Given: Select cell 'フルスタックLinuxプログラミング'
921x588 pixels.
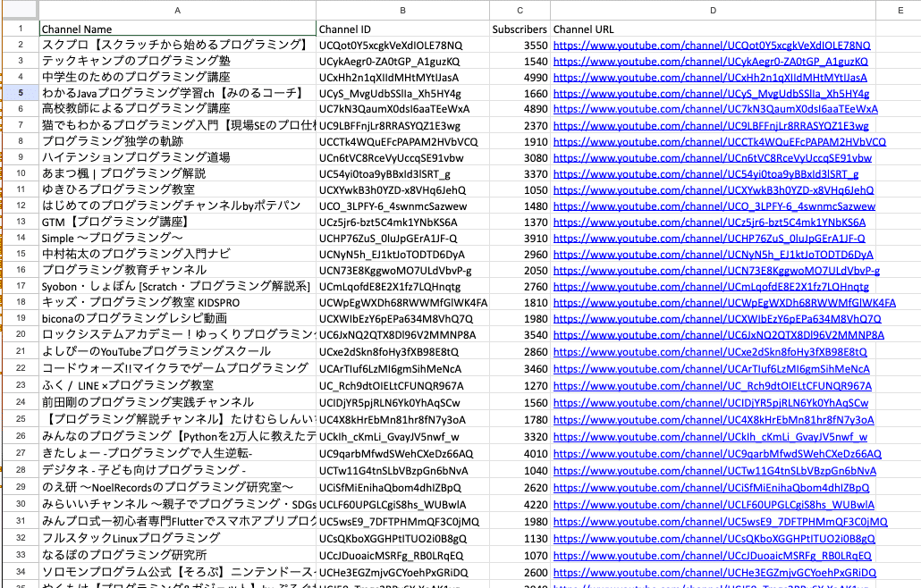Looking at the screenshot, I should 177,538.
